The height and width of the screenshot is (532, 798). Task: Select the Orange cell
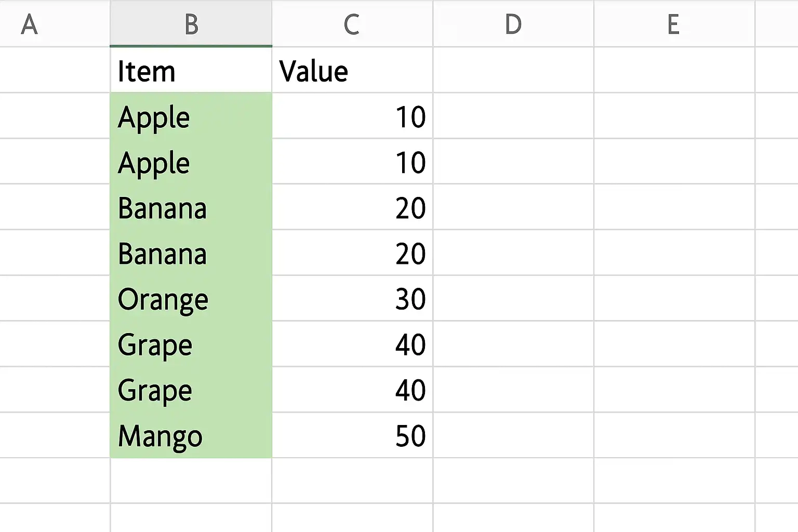(191, 298)
